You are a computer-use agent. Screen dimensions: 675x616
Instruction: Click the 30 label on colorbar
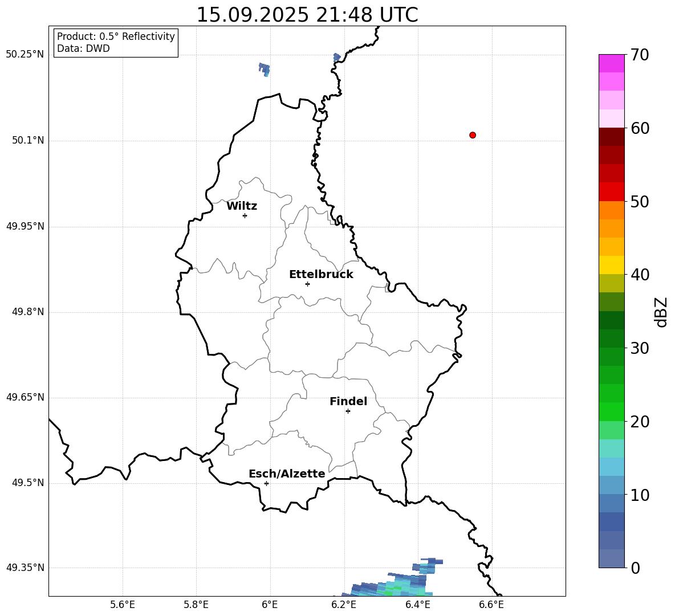(x=640, y=348)
